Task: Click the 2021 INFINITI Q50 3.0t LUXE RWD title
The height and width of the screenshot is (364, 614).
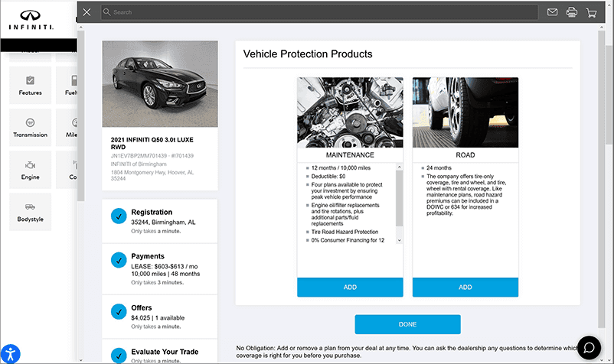Action: [x=152, y=143]
